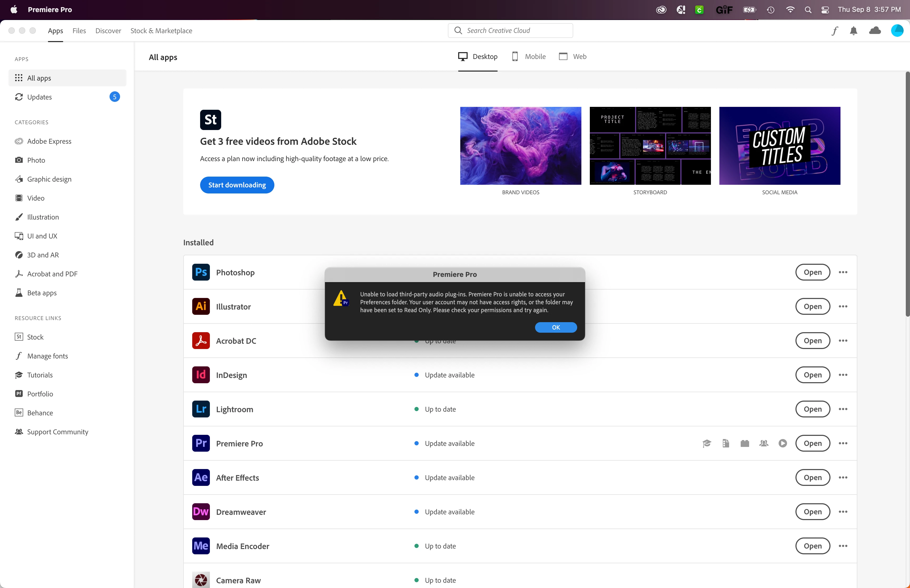This screenshot has height=588, width=910.
Task: Switch to the Mobile tab
Action: [x=529, y=57]
